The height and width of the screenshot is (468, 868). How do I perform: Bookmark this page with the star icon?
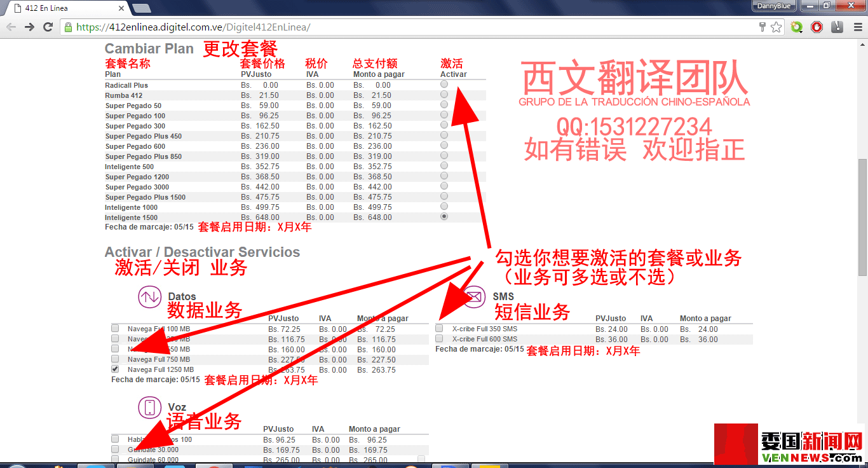776,27
